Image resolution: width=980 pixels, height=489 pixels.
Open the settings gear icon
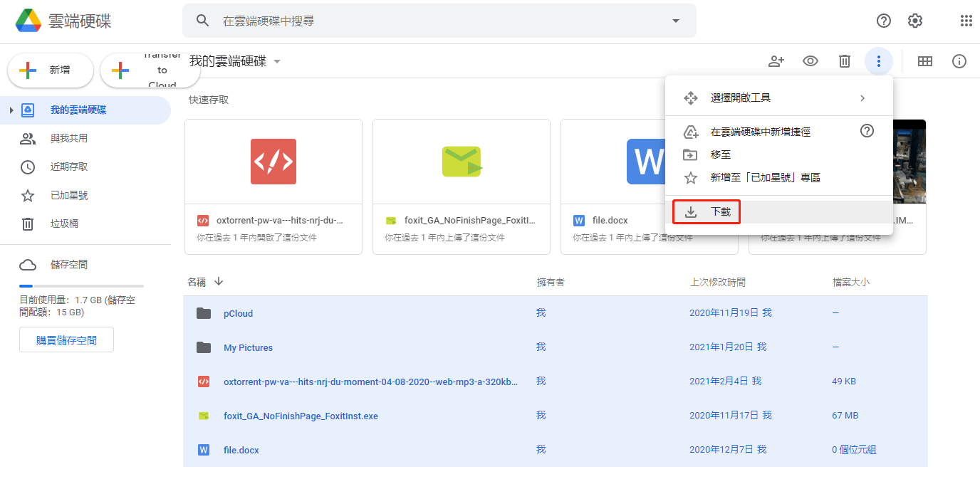click(915, 21)
